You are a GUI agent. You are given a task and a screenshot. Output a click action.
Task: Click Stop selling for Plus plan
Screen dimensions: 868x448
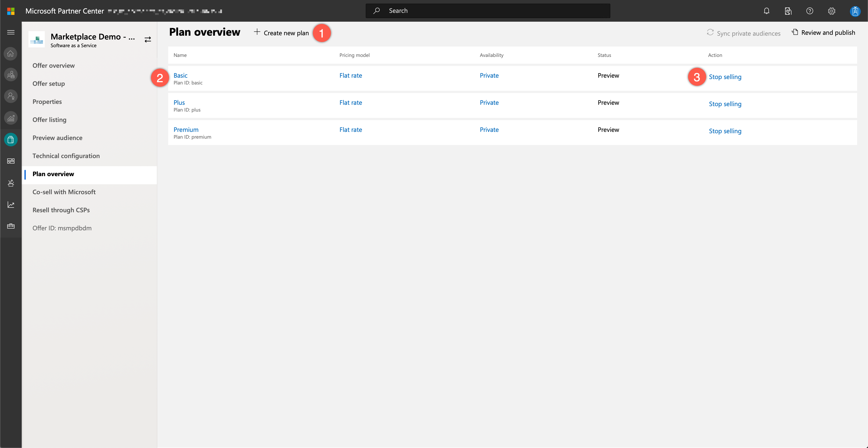725,104
